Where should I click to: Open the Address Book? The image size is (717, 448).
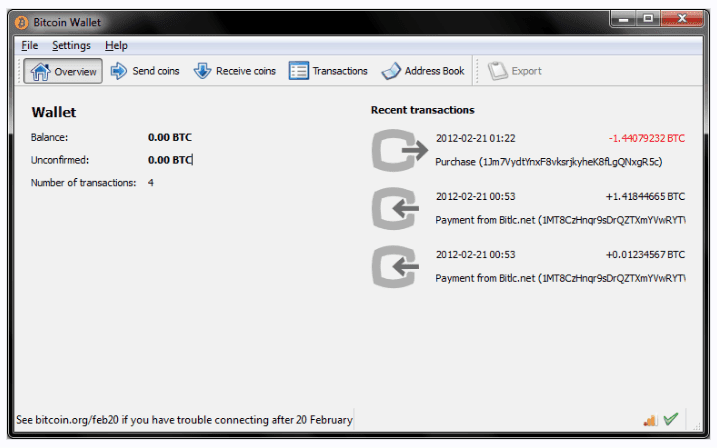pyautogui.click(x=422, y=71)
